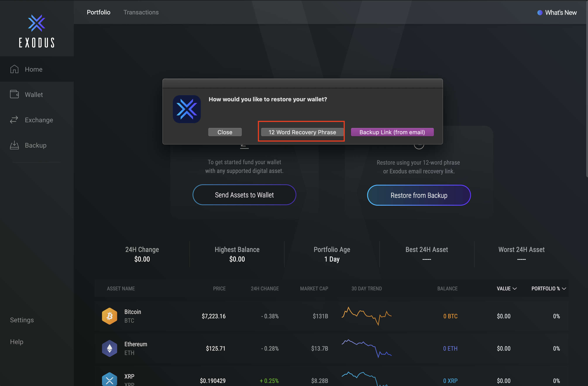Click the 0 XRP balance
This screenshot has width=588, height=386.
click(x=450, y=381)
